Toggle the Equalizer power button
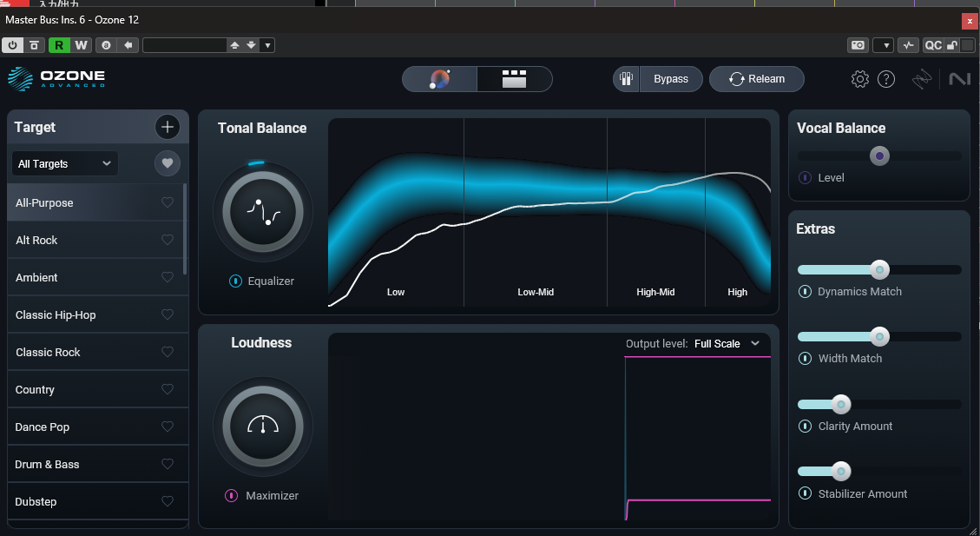Screen dimensions: 980x536 (x=235, y=281)
